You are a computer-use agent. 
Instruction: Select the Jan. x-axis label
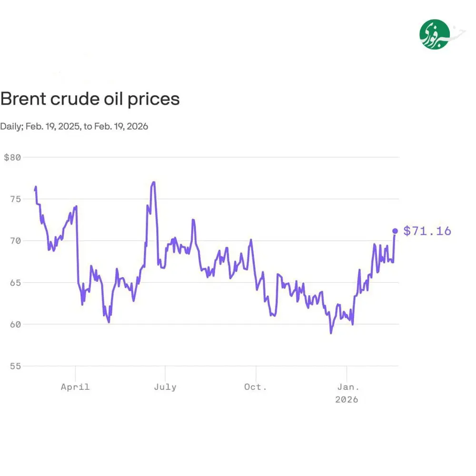347,387
